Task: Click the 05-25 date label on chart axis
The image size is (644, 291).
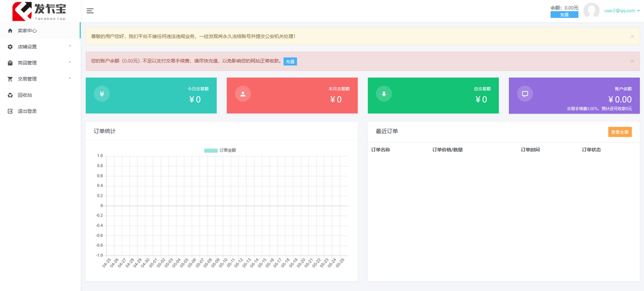Action: [x=339, y=263]
